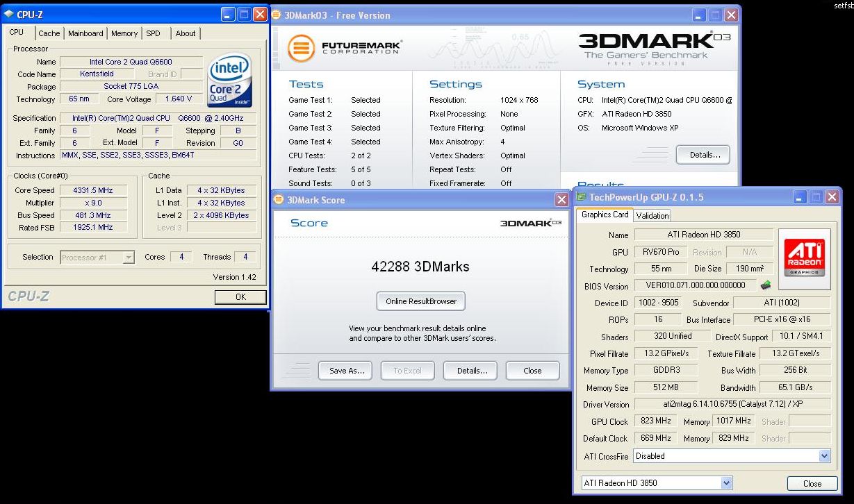This screenshot has width=854, height=504.
Task: Click OK in CPU-Z
Action: [x=240, y=297]
